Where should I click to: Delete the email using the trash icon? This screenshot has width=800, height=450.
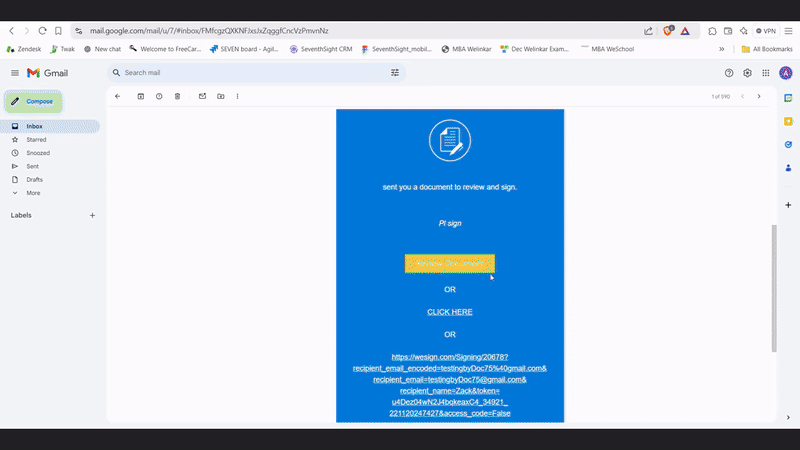[178, 96]
